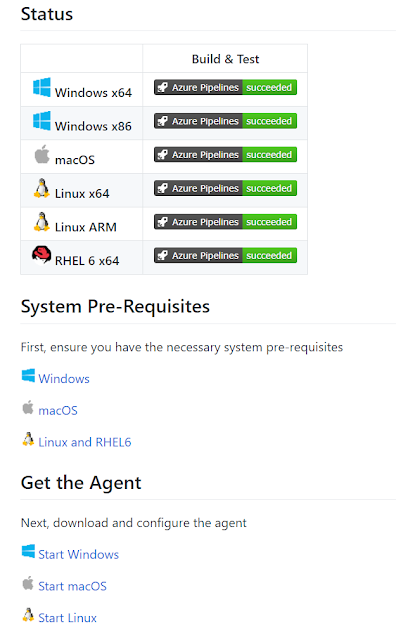Screen dimensions: 396x640
Task: Click the Windows x64 row label
Action: (93, 93)
